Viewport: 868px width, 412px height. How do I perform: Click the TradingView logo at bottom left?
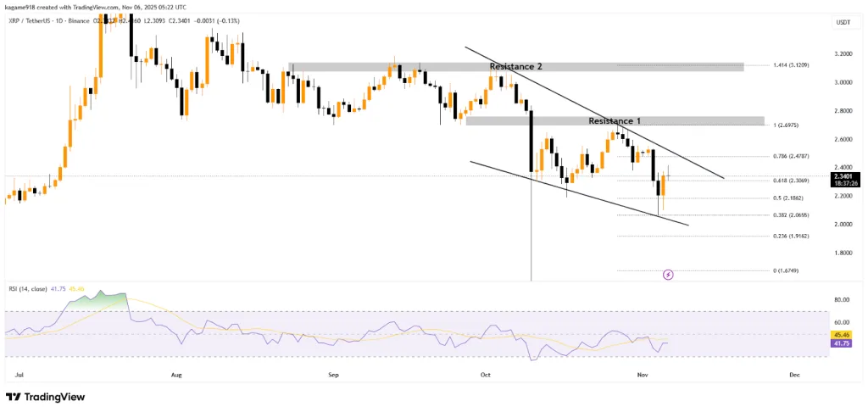(46, 397)
